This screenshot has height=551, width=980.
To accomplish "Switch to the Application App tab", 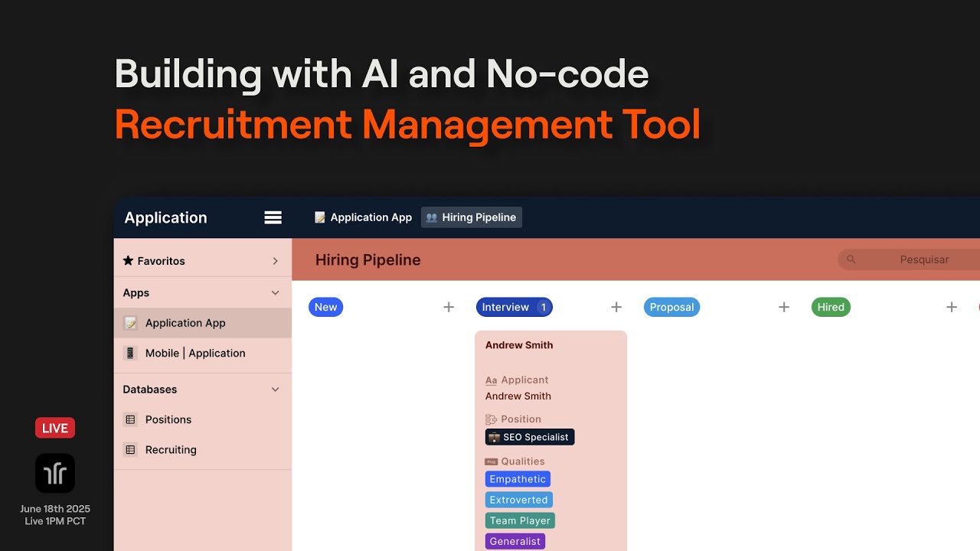I will click(364, 217).
